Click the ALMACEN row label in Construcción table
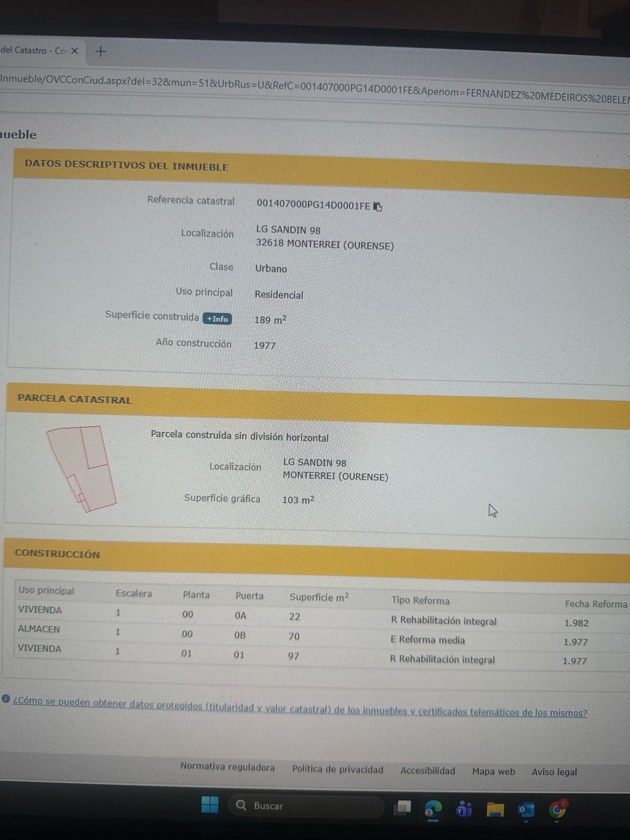 (x=39, y=629)
